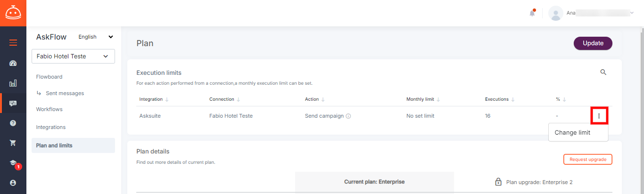
Task: Open the hamburger menu icon
Action: tap(13, 43)
